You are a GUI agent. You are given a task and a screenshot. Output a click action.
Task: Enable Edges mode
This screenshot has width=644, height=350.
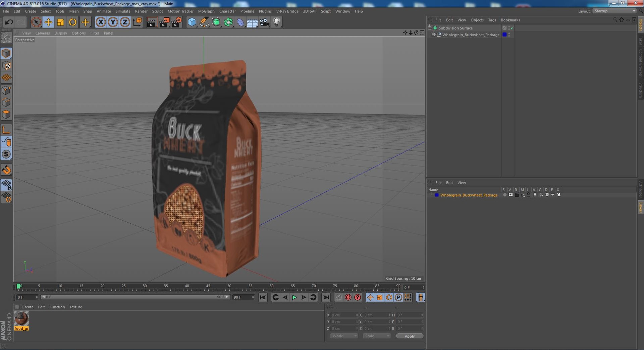pyautogui.click(x=6, y=102)
